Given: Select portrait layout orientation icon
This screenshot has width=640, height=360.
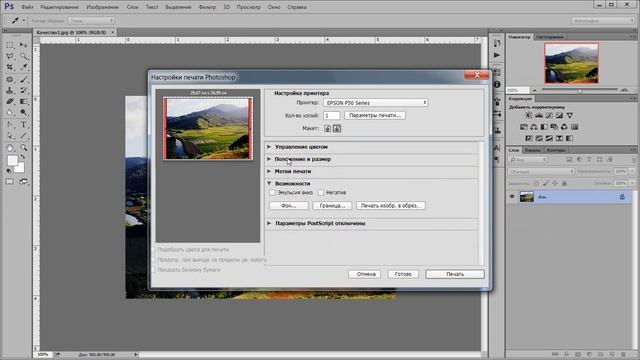Looking at the screenshot, I should tap(327, 129).
